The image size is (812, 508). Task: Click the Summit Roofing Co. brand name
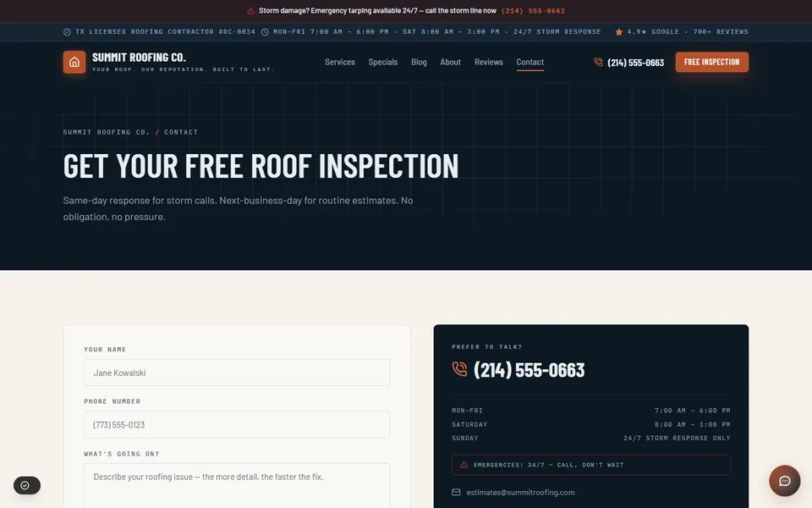tap(139, 58)
